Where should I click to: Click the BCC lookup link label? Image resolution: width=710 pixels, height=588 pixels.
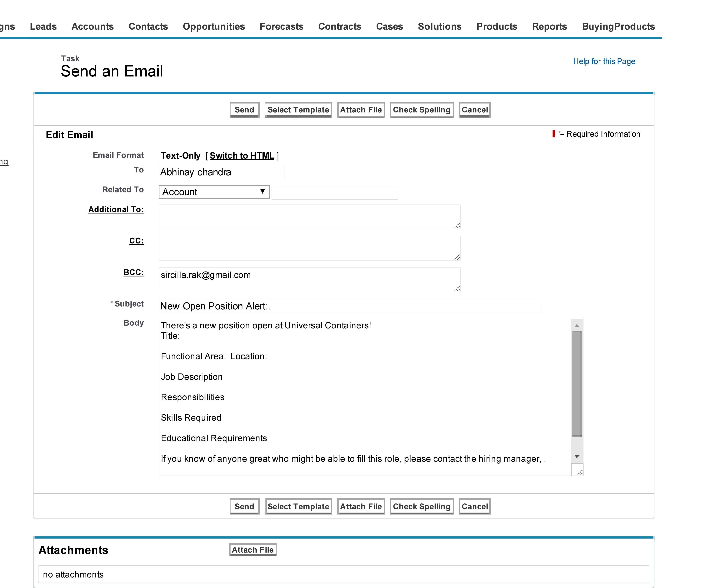[x=134, y=272]
